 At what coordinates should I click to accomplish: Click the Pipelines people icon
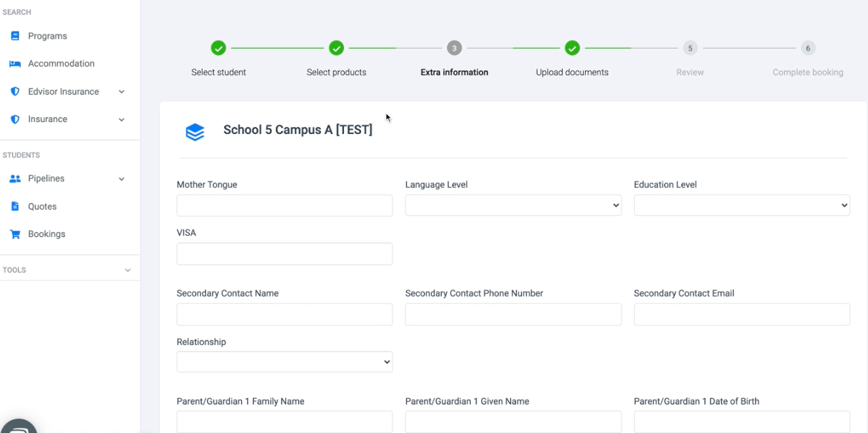click(15, 179)
